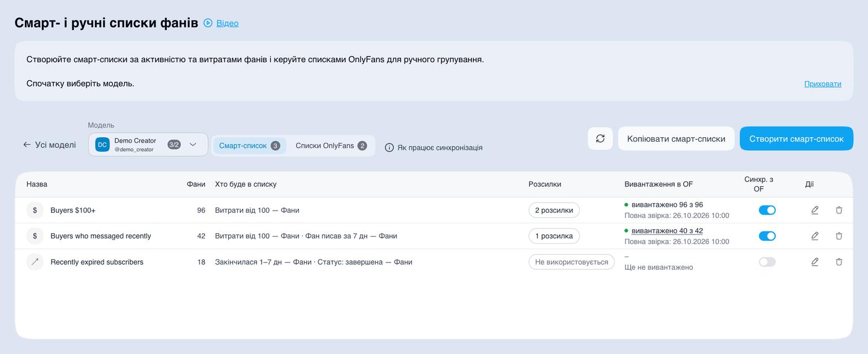
Task: Click Копіювати смарт-списки button
Action: click(x=676, y=138)
